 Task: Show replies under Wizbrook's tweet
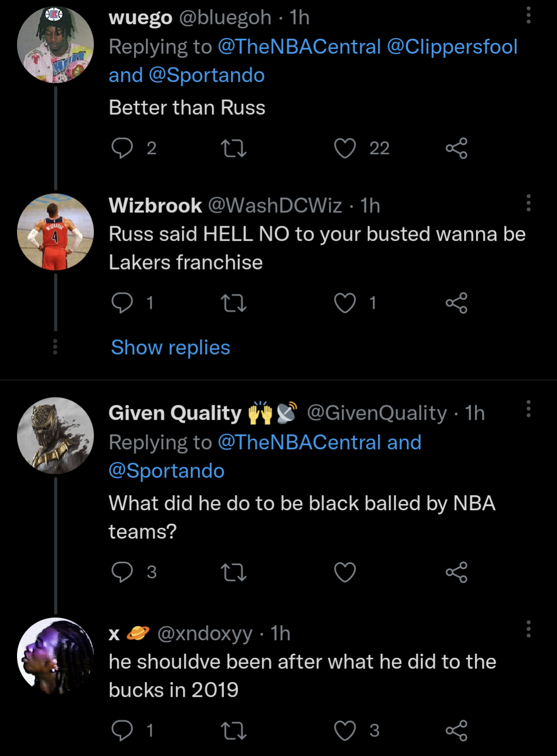(x=169, y=348)
